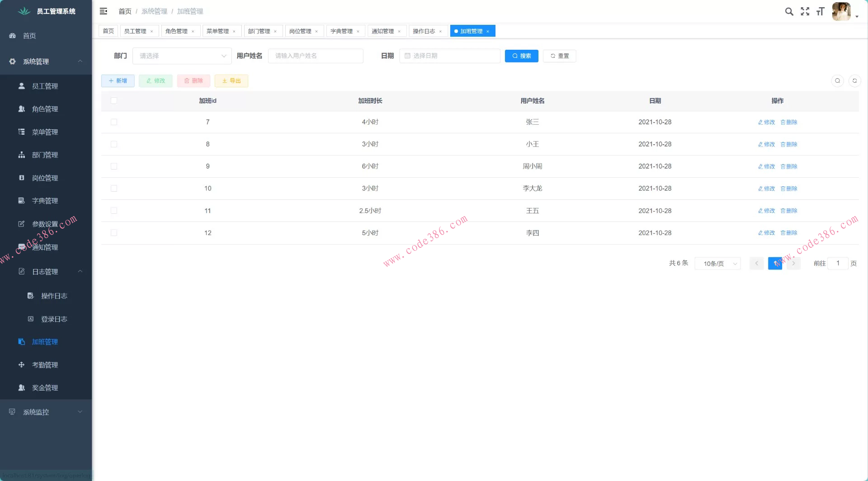Open the font size settings icon
The height and width of the screenshot is (481, 868).
tap(820, 12)
